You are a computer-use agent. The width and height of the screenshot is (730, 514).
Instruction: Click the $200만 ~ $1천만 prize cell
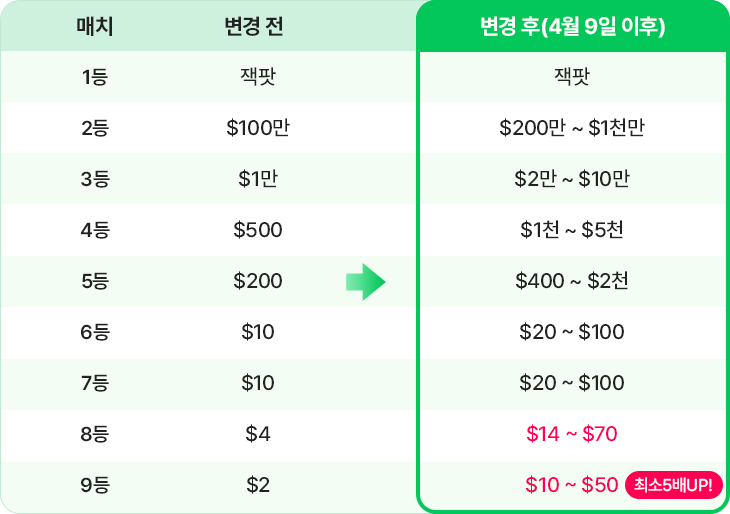click(x=572, y=128)
